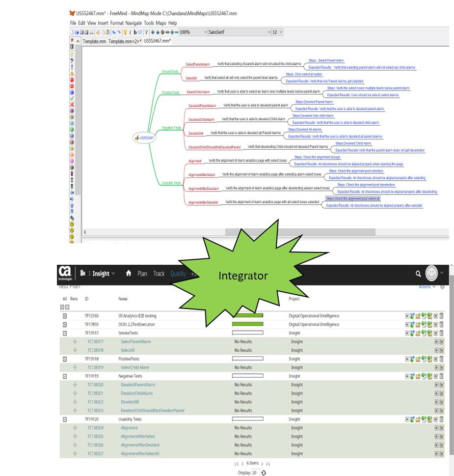Click the filter funnel icon in FreeMind toolbar

pyautogui.click(x=146, y=32)
